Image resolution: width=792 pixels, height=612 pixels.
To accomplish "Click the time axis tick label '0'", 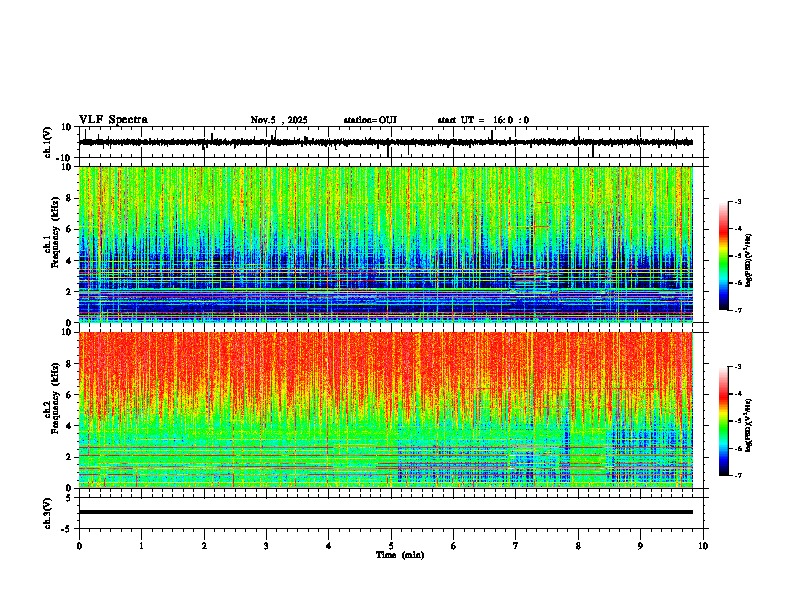I will (79, 546).
